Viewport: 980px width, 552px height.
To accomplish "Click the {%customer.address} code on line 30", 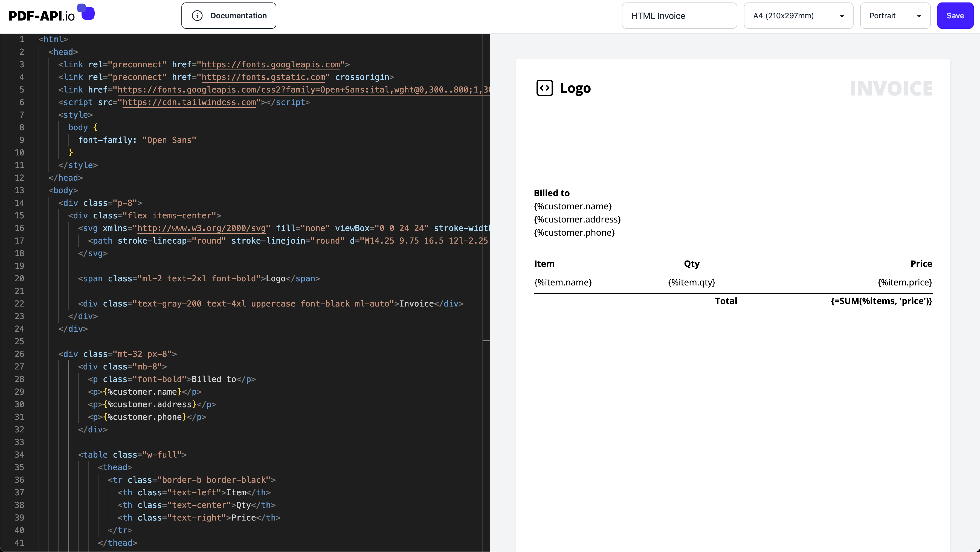I will [152, 404].
